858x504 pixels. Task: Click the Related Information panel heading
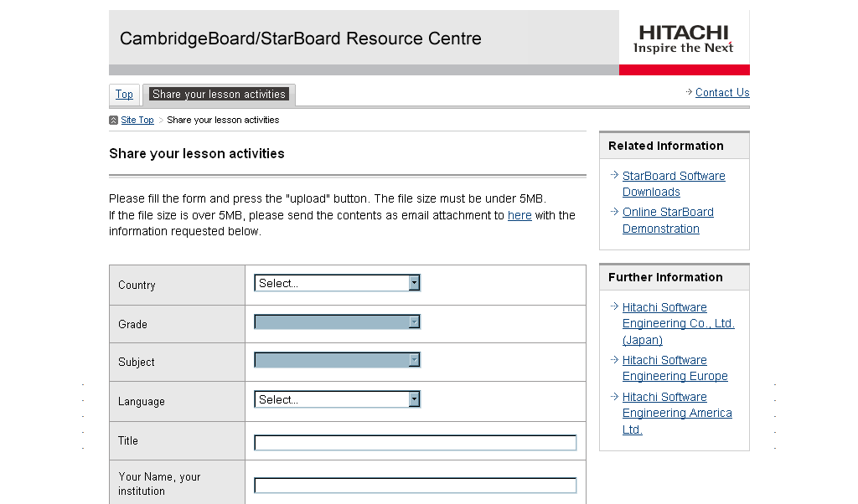666,146
